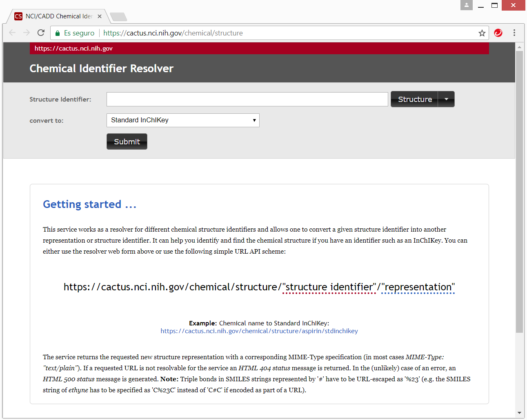Screen dimensions: 527x420
Task: Bookmark page with star icon
Action: (x=482, y=33)
